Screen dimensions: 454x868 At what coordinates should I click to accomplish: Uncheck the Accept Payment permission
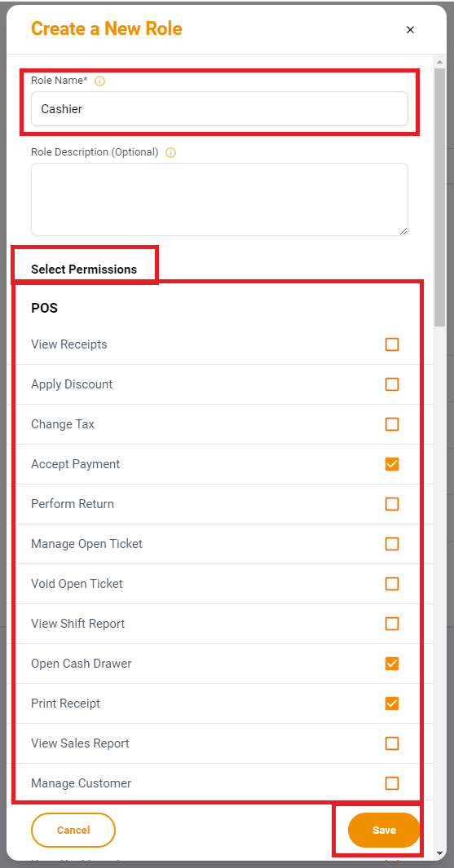(x=392, y=464)
